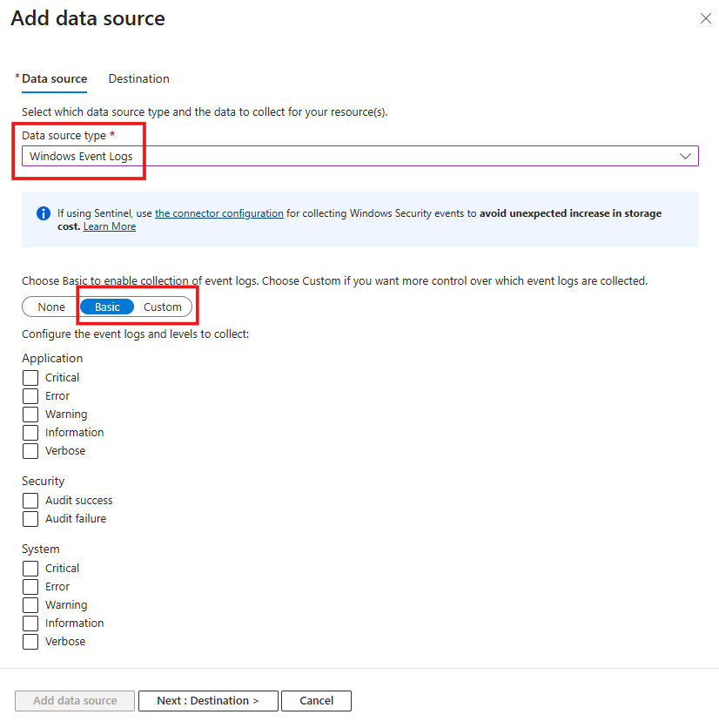Viewport: 719px width, 728px height.
Task: Check Verbose under Application
Action: click(30, 450)
